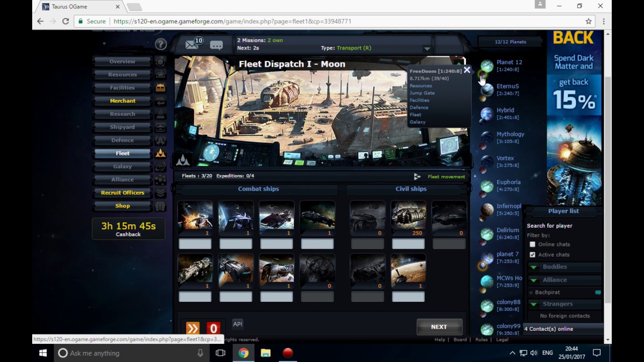Click the Espionage Probe quantity input
644x362 pixels.
pos(408,297)
